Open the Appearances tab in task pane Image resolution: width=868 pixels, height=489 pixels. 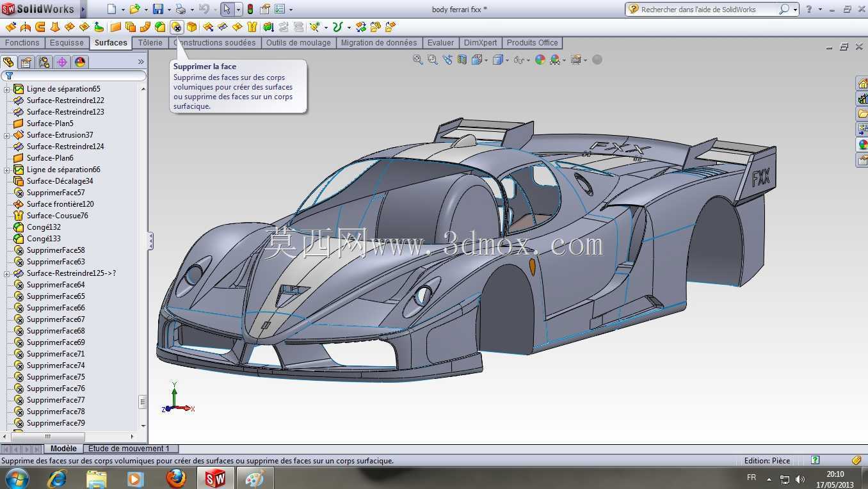pos(862,145)
